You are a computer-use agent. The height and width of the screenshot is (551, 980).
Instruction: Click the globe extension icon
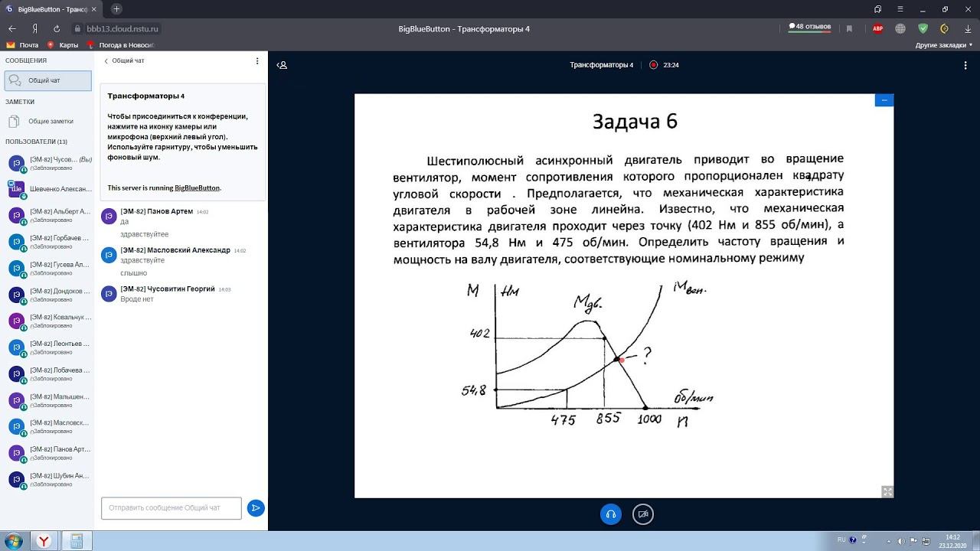pos(900,28)
